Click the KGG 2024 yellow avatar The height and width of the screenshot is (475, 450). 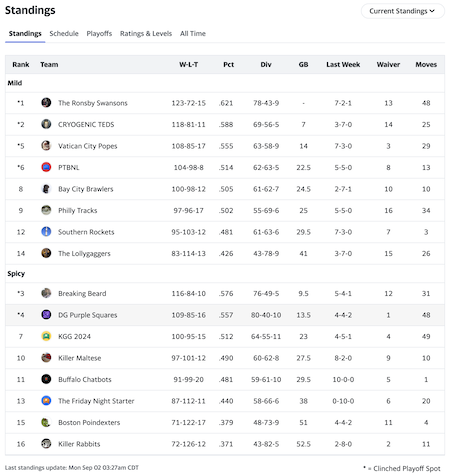[x=46, y=336]
